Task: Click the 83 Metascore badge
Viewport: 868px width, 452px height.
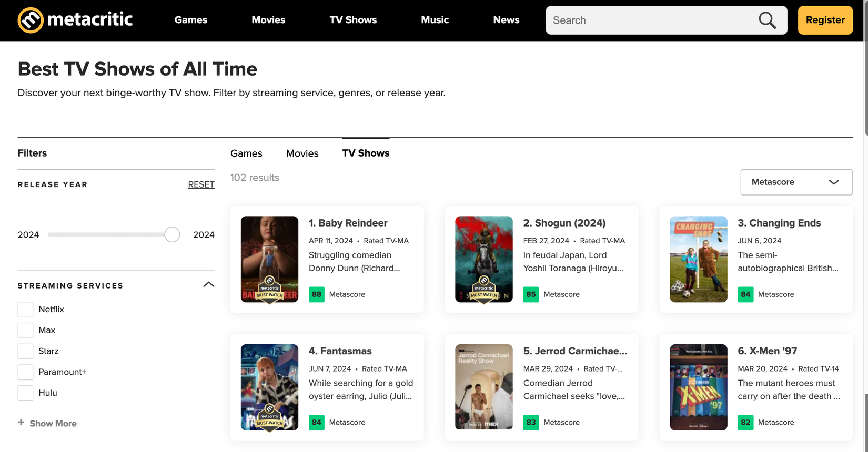Action: [531, 422]
